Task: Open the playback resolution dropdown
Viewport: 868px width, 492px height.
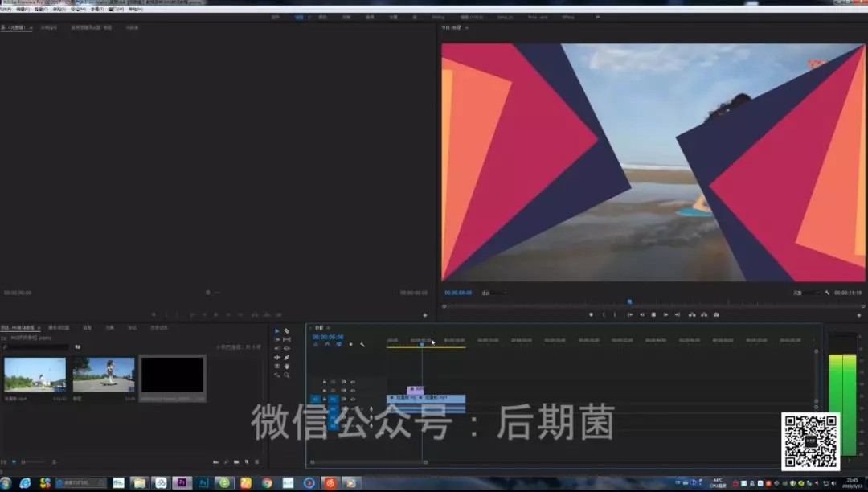Action: pos(805,293)
